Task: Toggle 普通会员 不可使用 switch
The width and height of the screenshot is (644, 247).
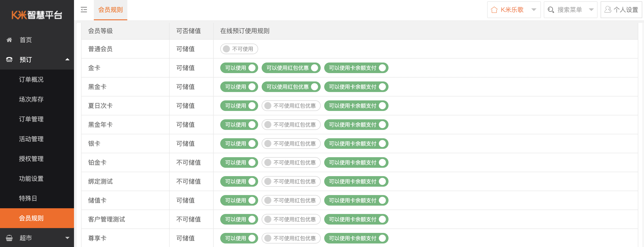Action: [x=239, y=49]
